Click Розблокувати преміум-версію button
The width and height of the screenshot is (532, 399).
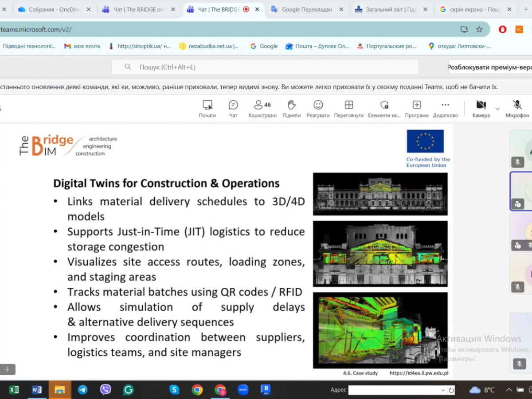click(x=490, y=67)
